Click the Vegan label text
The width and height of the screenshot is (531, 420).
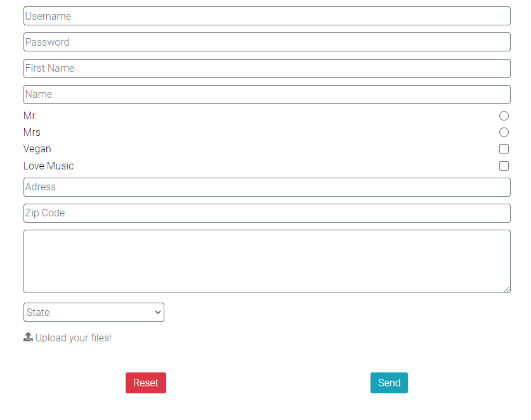click(37, 148)
